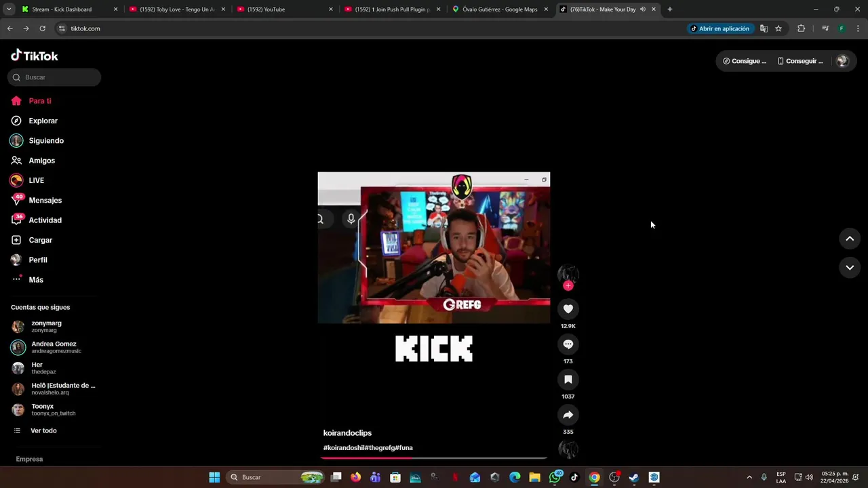Open the comments on the video
Image resolution: width=868 pixels, height=488 pixels.
pos(568,344)
